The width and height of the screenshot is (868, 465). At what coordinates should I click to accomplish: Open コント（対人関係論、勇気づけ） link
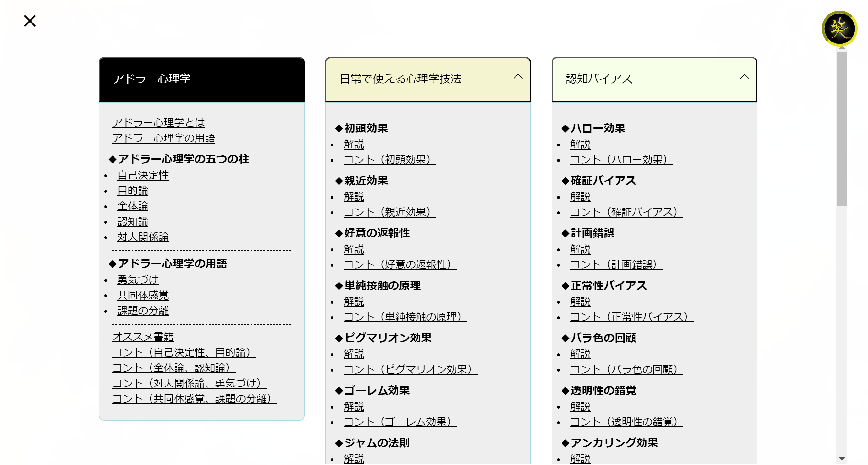click(189, 384)
